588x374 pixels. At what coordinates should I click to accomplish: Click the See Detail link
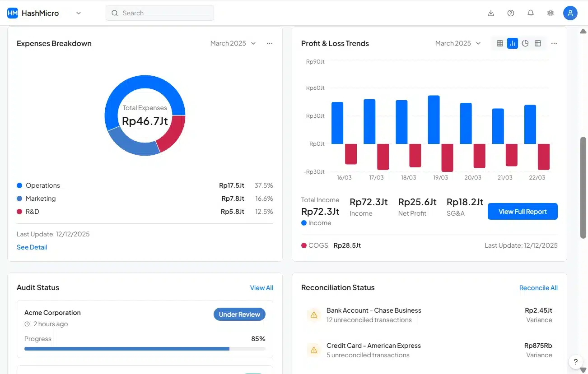[x=32, y=247]
